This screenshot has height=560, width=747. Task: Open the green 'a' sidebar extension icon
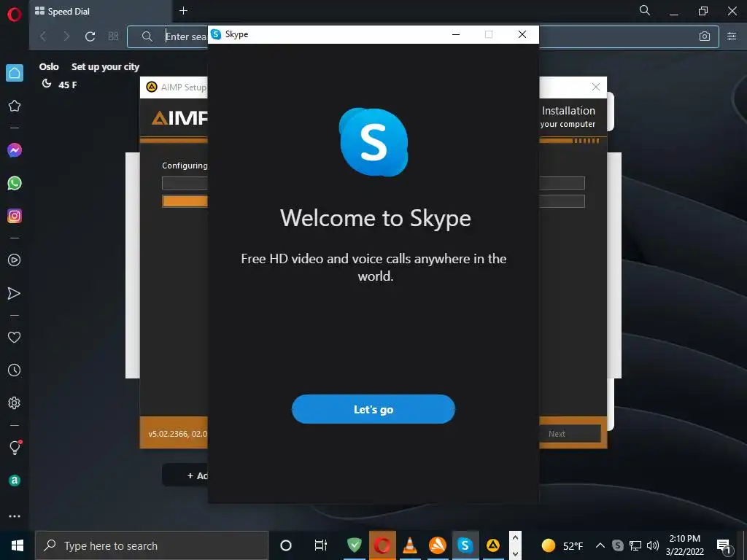click(15, 480)
